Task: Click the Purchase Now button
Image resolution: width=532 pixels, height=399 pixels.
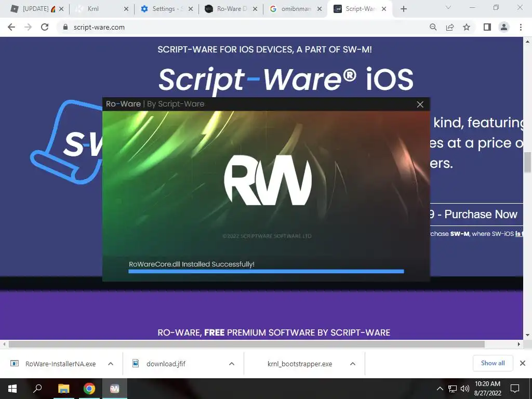Action: point(476,214)
